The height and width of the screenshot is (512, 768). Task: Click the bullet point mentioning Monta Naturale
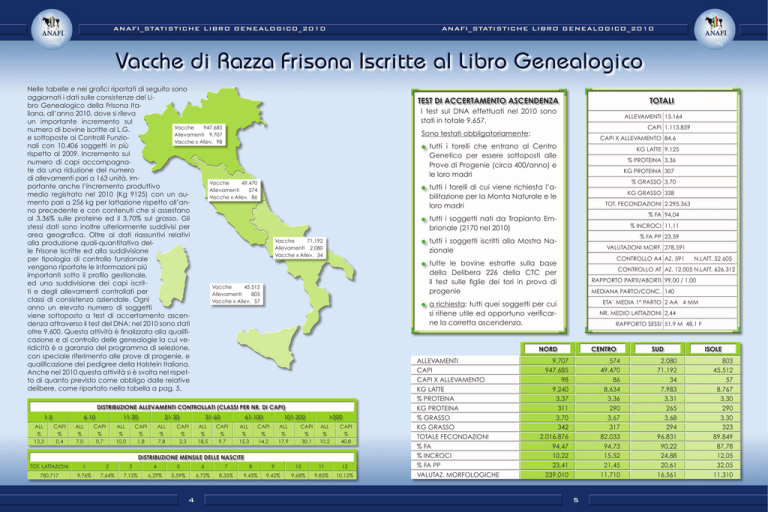click(x=490, y=196)
